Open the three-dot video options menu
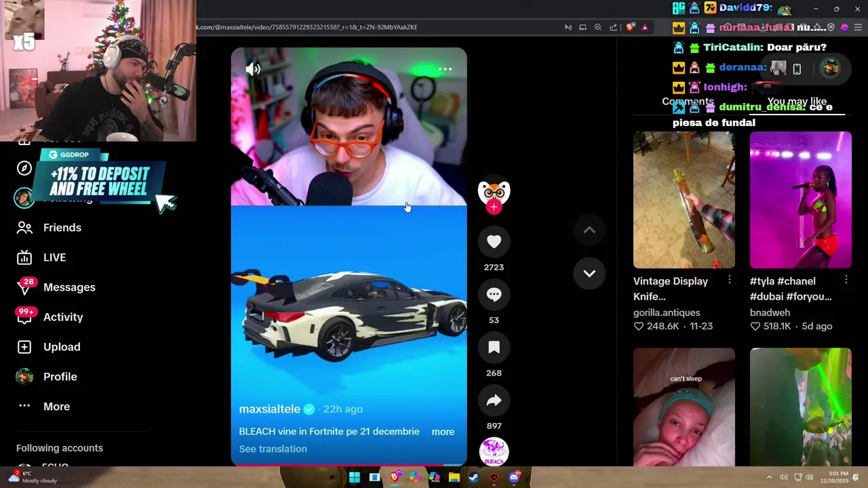Viewport: 868px width, 488px height. [x=445, y=69]
